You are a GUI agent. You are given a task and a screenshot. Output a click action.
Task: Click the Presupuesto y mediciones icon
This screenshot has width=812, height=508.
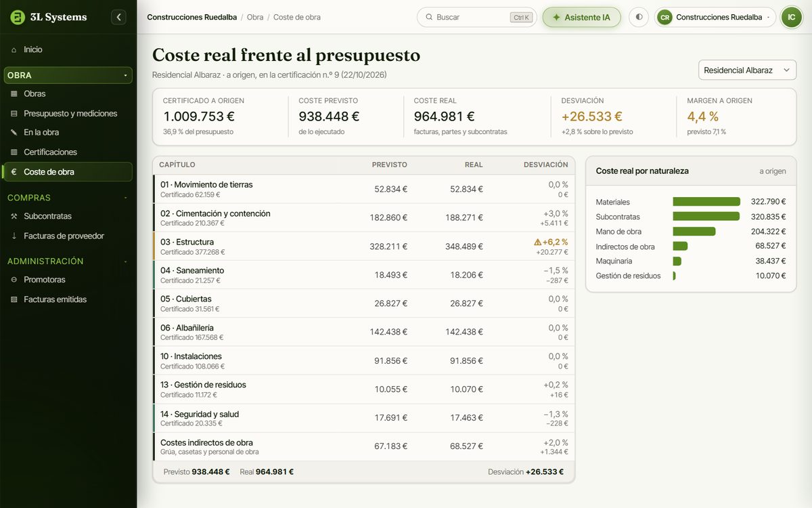pos(14,113)
